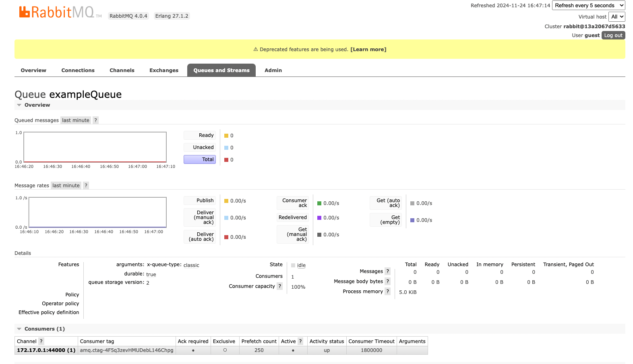The width and height of the screenshot is (633, 364).
Task: Open Message body bytes help icon
Action: [x=388, y=281]
